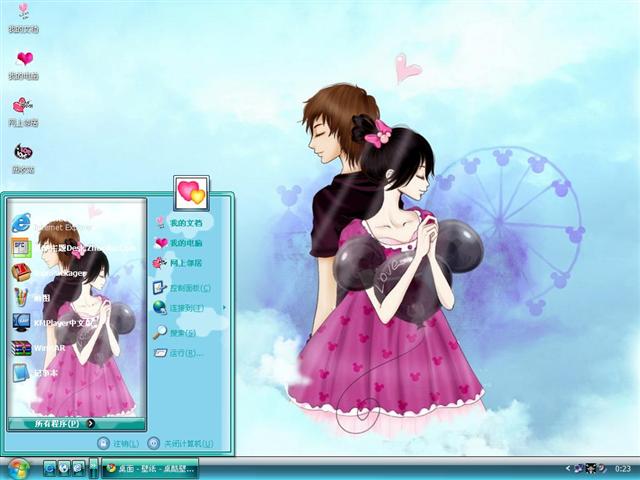The height and width of the screenshot is (480, 640).
Task: Open KMPlayer Chinese version
Action: pyautogui.click(x=54, y=323)
